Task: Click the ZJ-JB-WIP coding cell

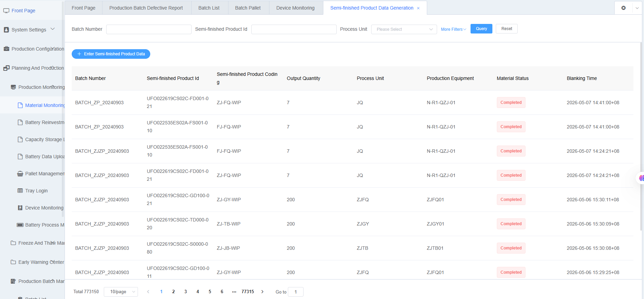Action: pyautogui.click(x=228, y=248)
